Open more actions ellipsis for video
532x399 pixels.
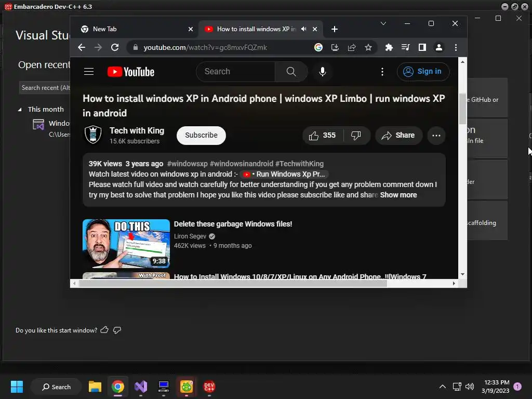tap(436, 136)
